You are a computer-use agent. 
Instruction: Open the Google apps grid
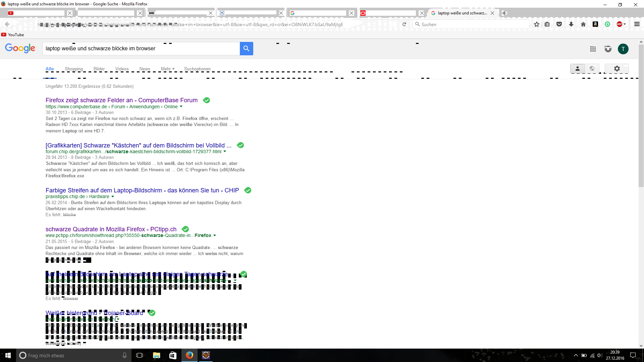(593, 49)
